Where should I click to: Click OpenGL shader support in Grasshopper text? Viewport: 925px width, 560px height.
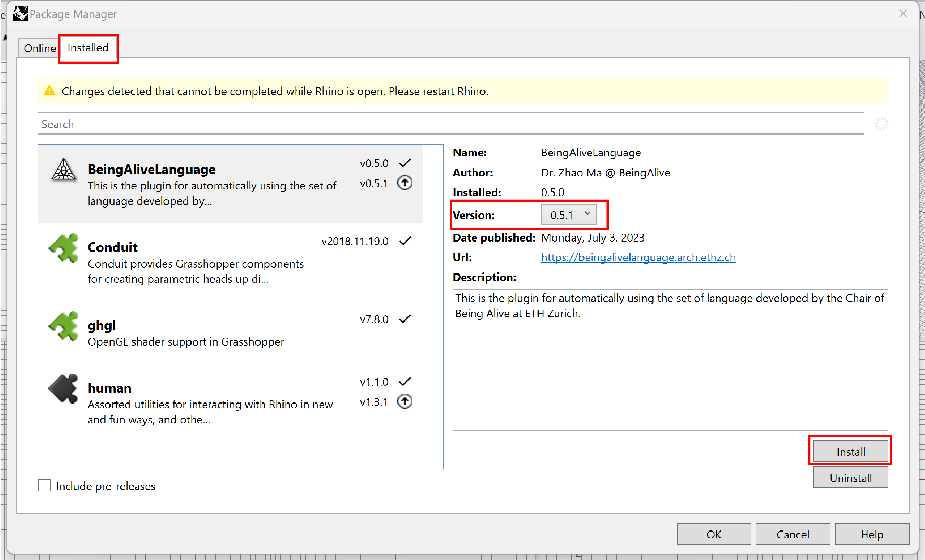click(x=186, y=341)
